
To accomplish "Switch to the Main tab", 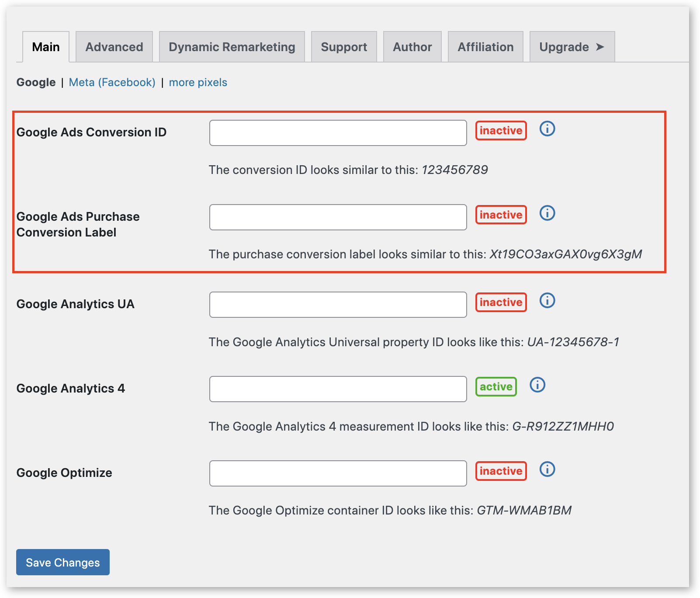I will [x=46, y=47].
